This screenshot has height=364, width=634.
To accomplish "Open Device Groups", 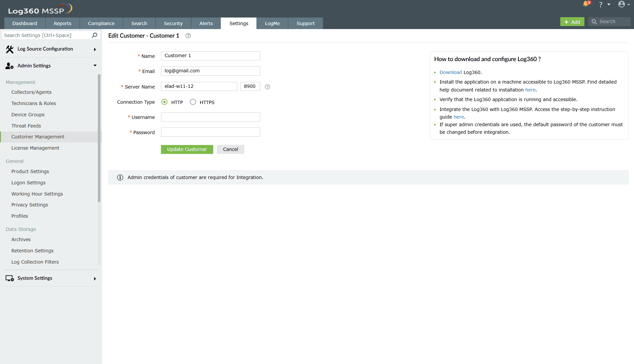I will coord(28,115).
